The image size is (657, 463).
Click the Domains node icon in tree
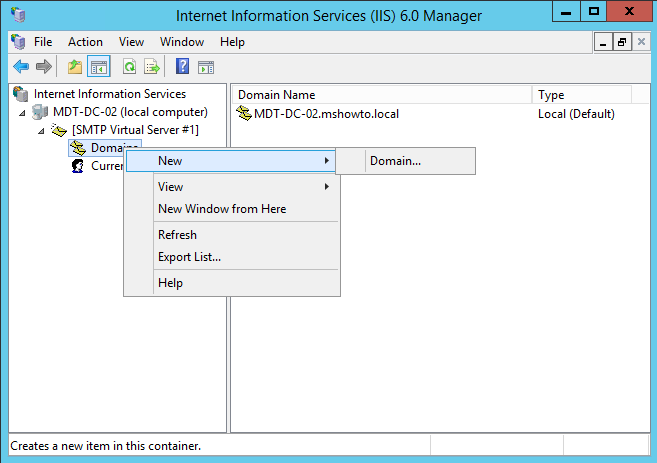(x=78, y=148)
